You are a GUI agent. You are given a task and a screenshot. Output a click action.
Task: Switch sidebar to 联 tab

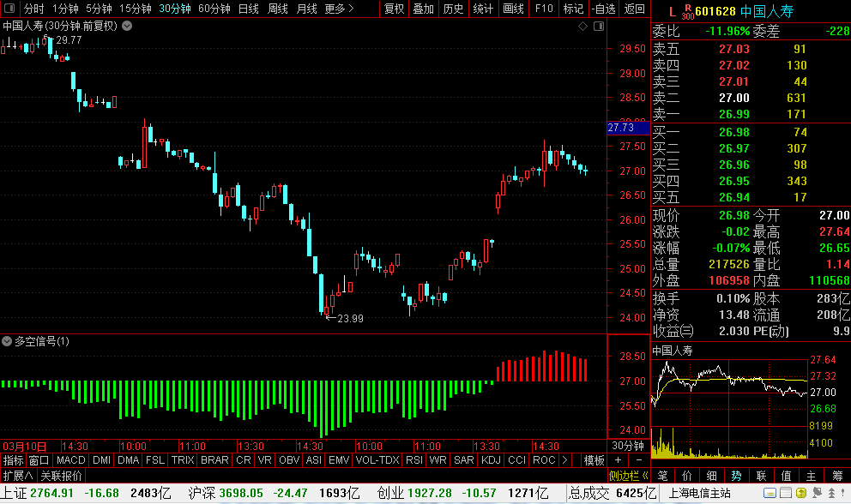pyautogui.click(x=761, y=476)
